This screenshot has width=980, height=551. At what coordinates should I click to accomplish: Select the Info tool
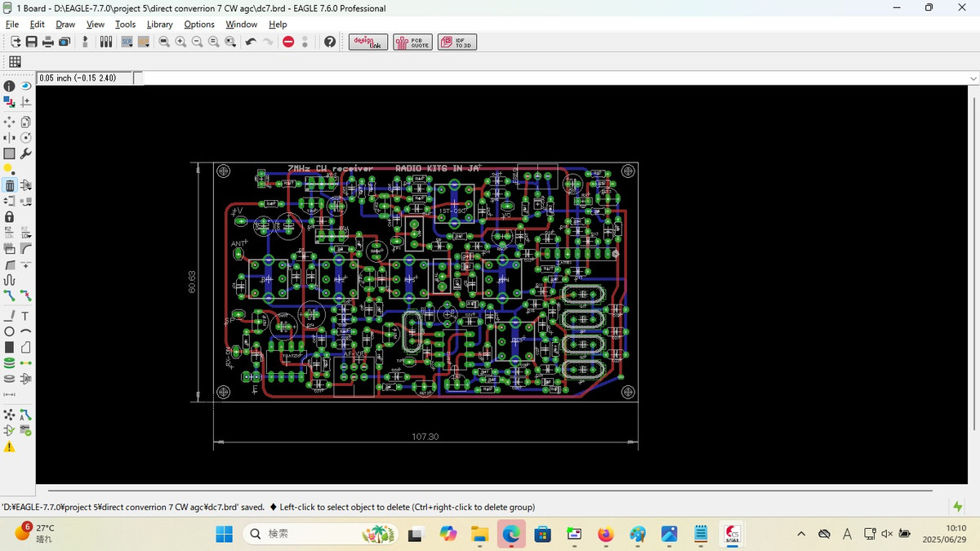pos(9,87)
